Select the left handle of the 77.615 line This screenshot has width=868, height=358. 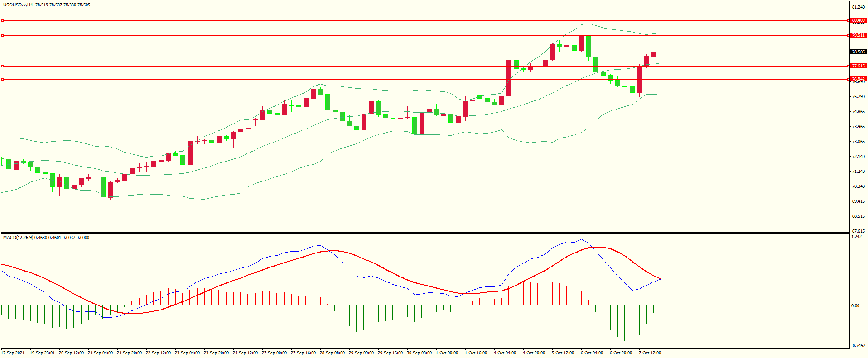coord(2,66)
